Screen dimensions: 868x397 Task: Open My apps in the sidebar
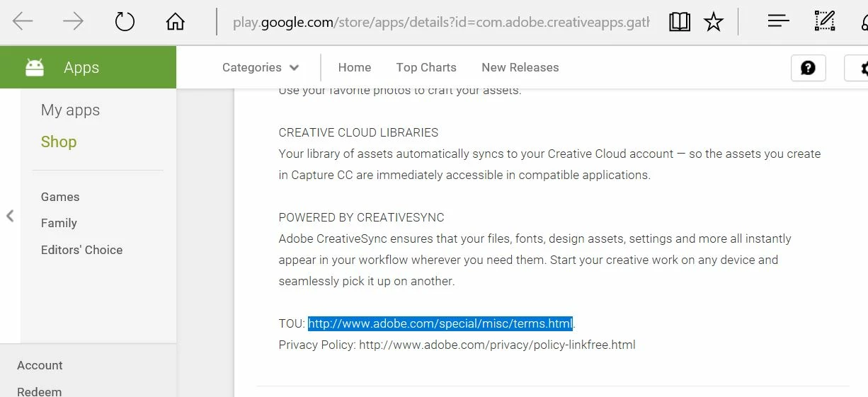70,110
